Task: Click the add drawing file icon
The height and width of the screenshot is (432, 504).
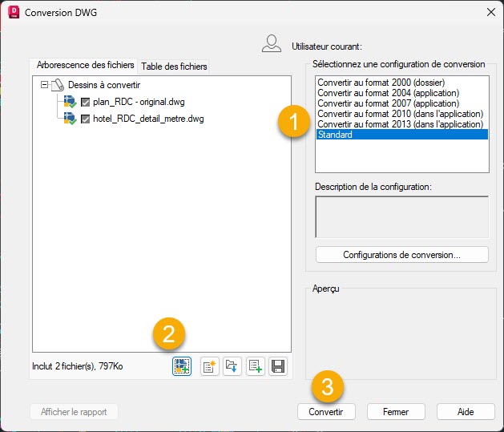Action: (x=182, y=367)
